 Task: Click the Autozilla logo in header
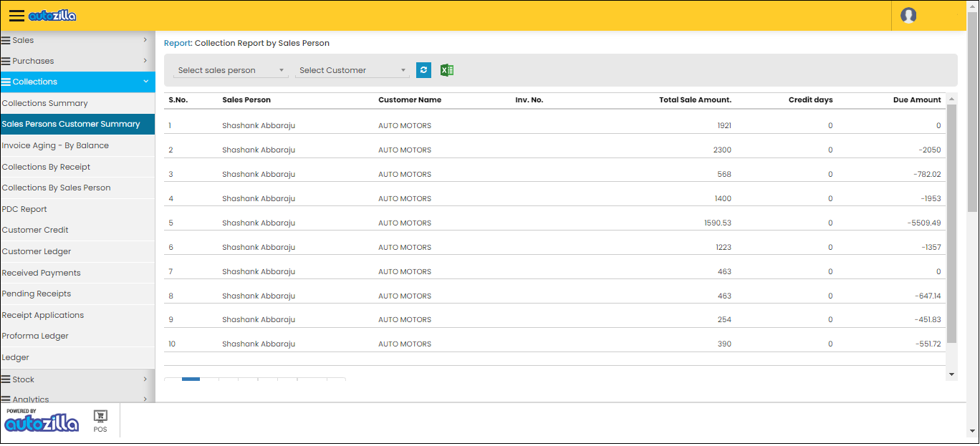52,16
